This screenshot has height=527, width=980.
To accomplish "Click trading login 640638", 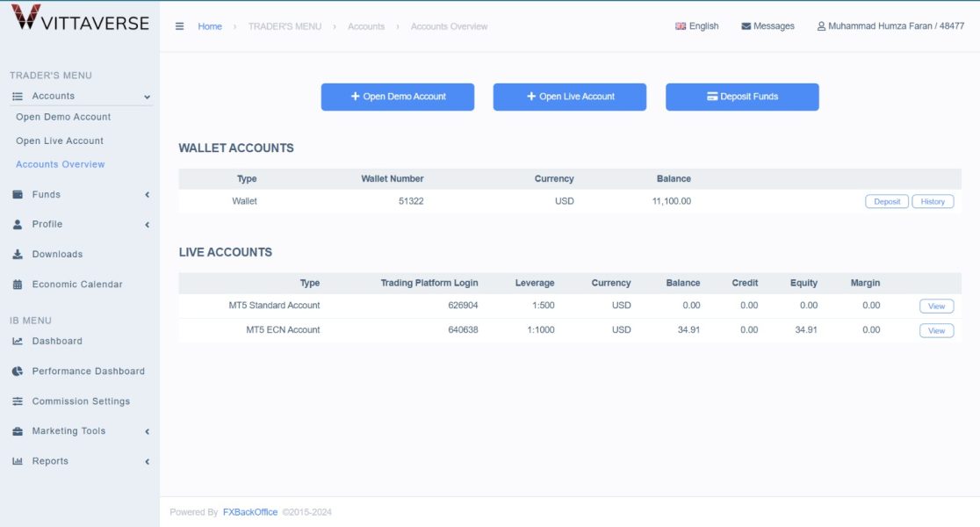I will coord(463,330).
